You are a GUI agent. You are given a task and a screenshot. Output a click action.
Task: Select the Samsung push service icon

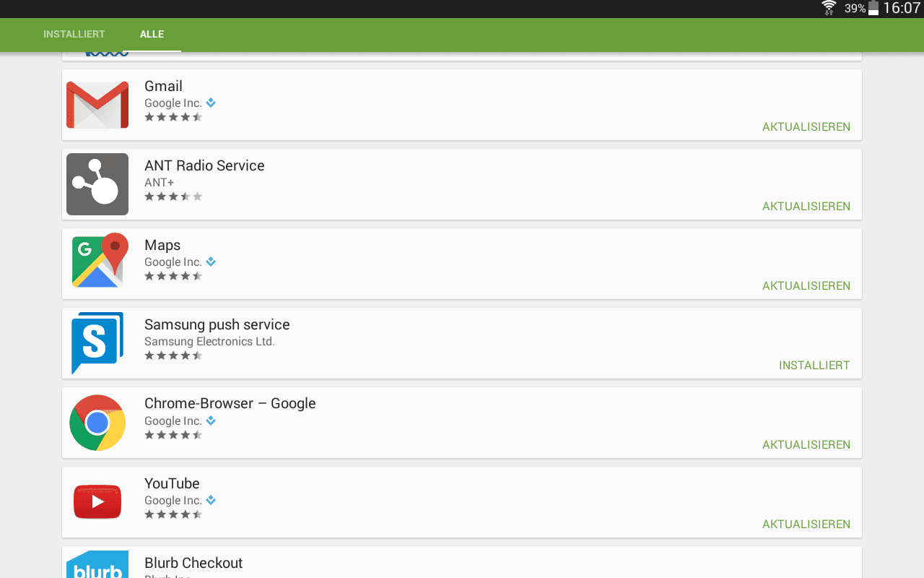click(x=97, y=343)
